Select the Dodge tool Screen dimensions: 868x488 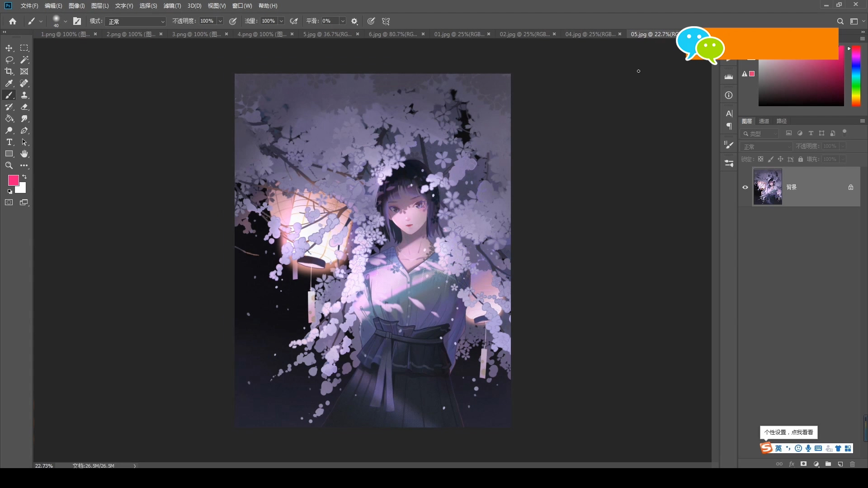pos(9,130)
